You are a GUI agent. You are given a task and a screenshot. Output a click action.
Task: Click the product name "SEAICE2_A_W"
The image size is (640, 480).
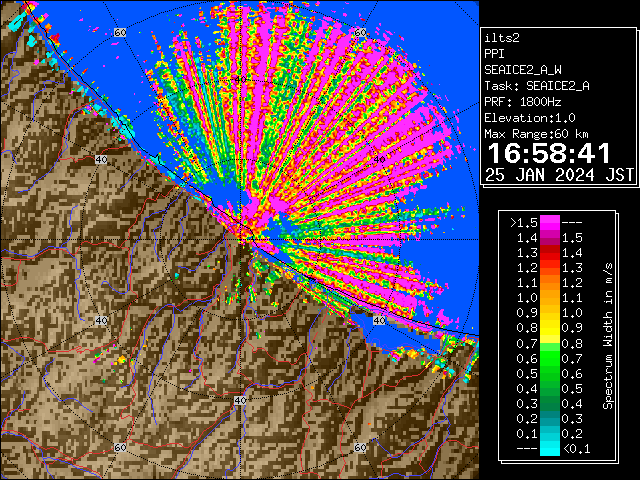(x=523, y=70)
